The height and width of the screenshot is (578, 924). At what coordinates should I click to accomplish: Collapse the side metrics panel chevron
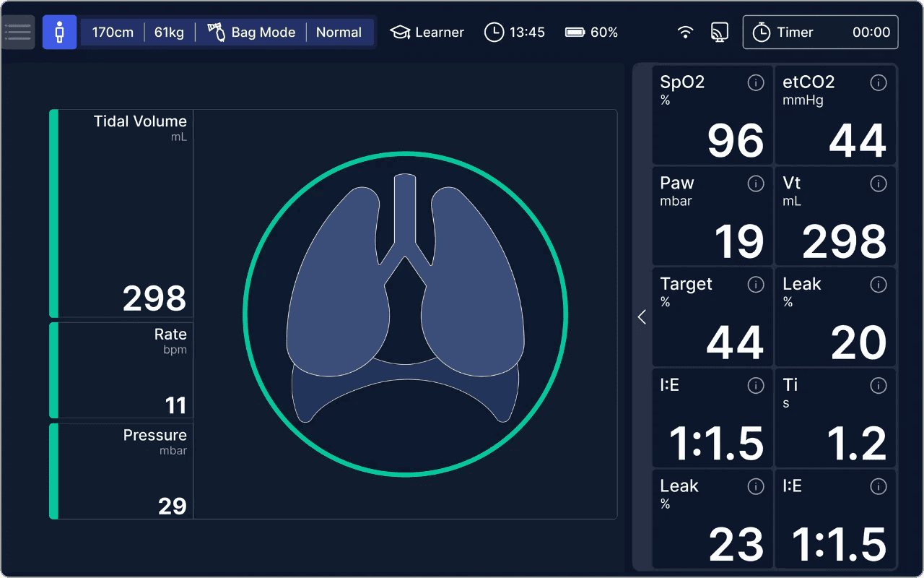(x=642, y=317)
